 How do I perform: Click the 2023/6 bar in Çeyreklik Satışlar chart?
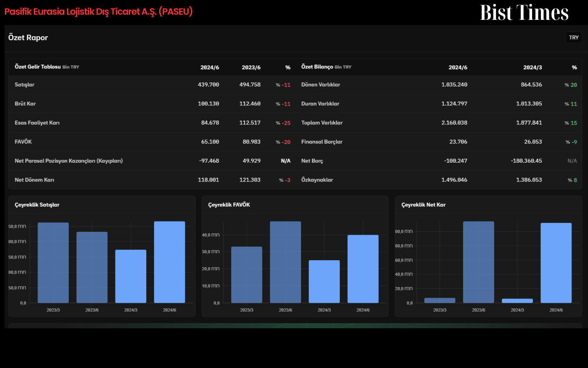coord(92,268)
